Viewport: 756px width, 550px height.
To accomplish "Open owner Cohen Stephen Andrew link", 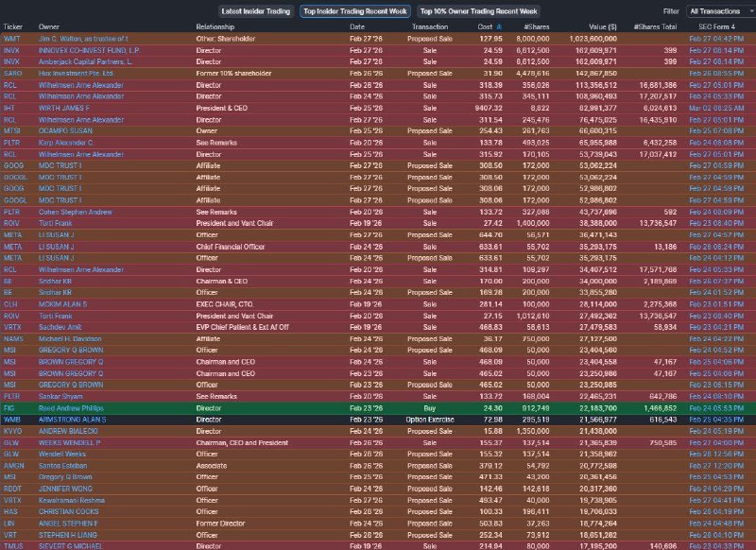I will pyautogui.click(x=77, y=213).
